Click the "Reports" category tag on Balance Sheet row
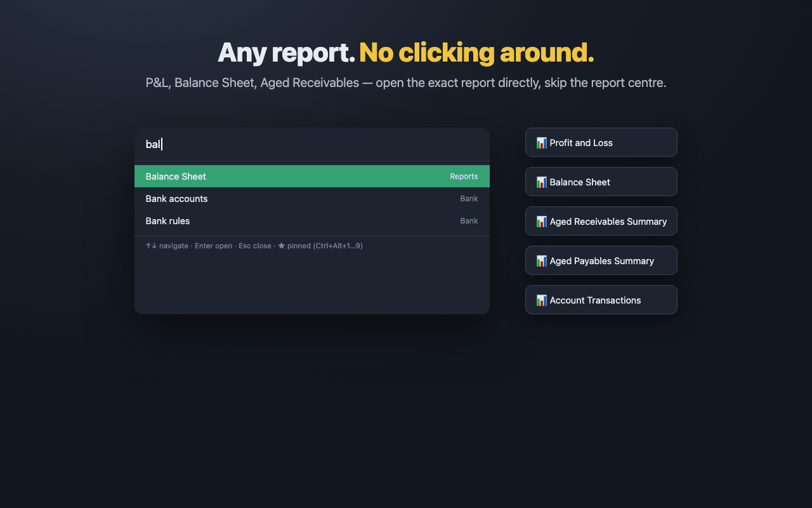Image resolution: width=812 pixels, height=508 pixels. (464, 177)
